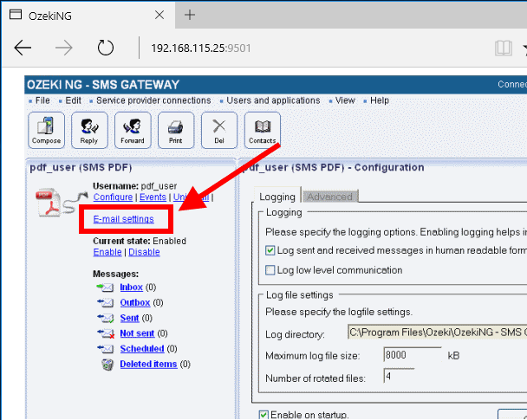Viewport: 527px width, 420px height.
Task: Click the Sent envelope icon
Action: tap(105, 318)
